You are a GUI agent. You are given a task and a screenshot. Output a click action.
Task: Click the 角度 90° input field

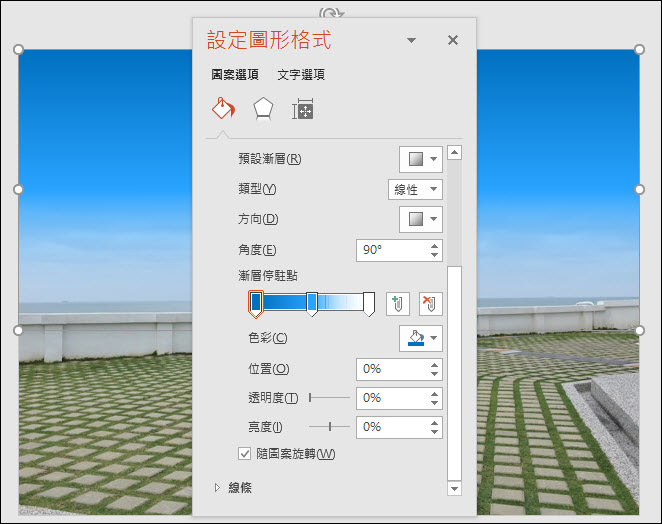tap(392, 250)
